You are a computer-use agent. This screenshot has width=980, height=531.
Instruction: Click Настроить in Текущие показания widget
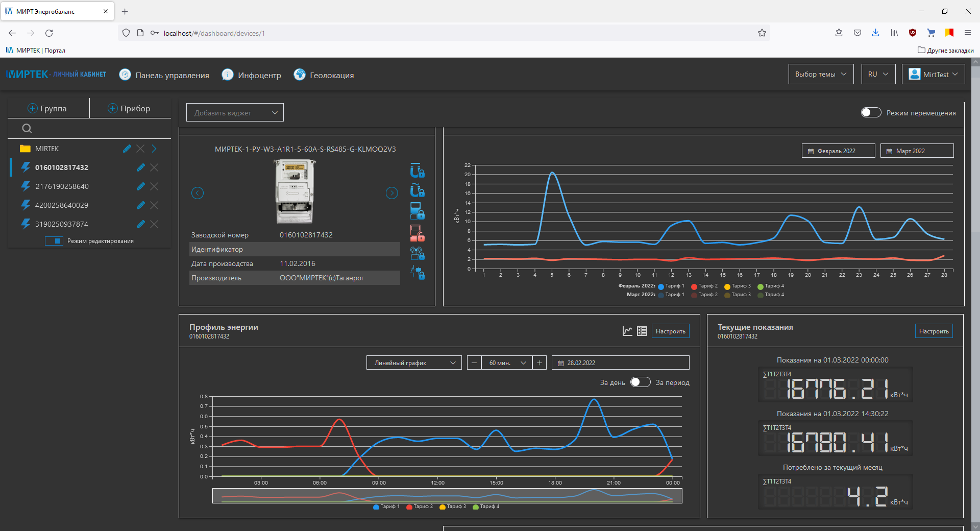tap(934, 331)
